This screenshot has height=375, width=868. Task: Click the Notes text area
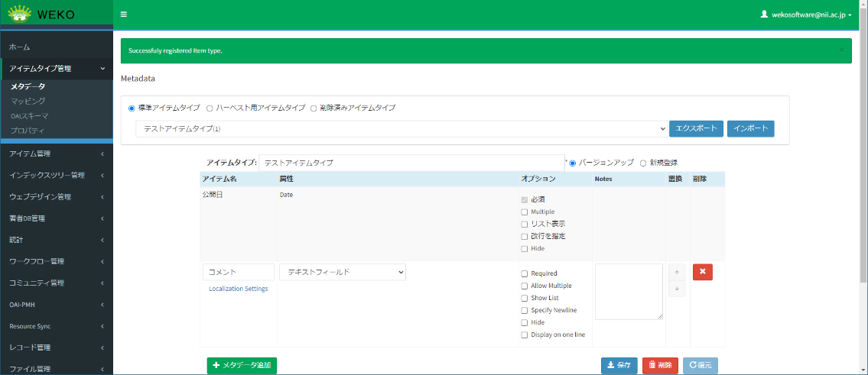(x=629, y=292)
